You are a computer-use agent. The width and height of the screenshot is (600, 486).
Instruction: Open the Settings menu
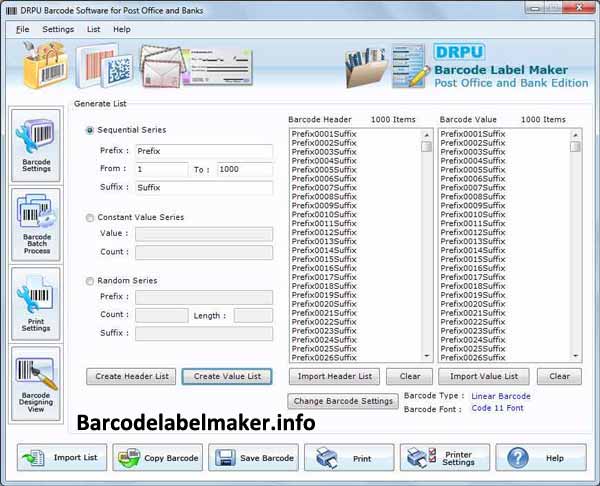pos(58,29)
